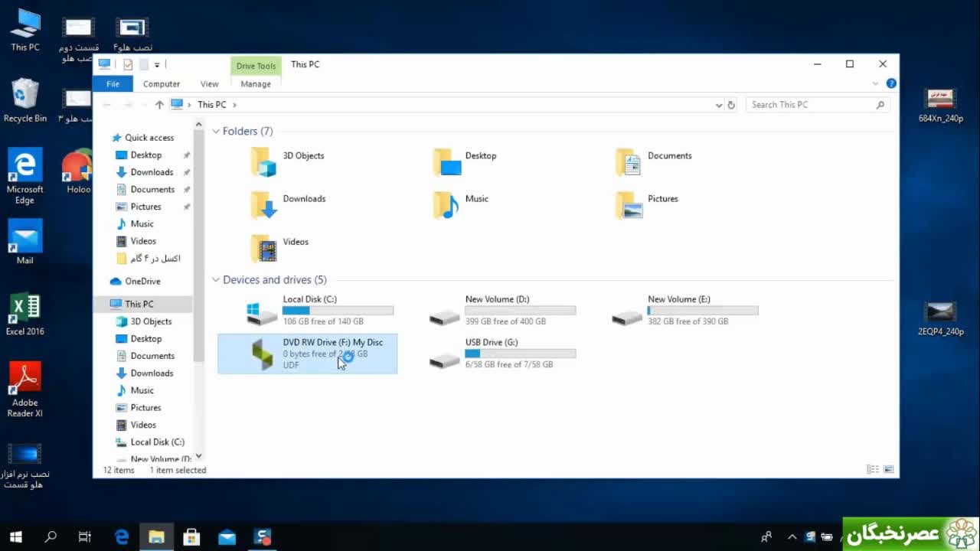The image size is (980, 551).
Task: Collapse the Folders (7) group
Action: click(x=216, y=132)
